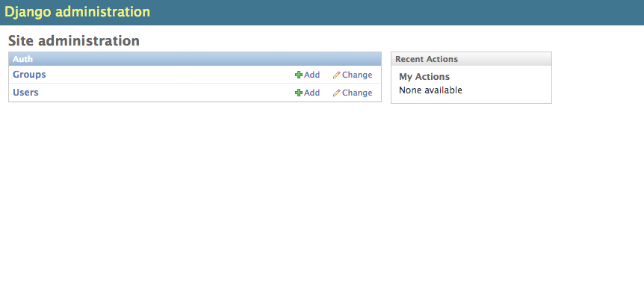Click the My Actions heading

pyautogui.click(x=424, y=77)
